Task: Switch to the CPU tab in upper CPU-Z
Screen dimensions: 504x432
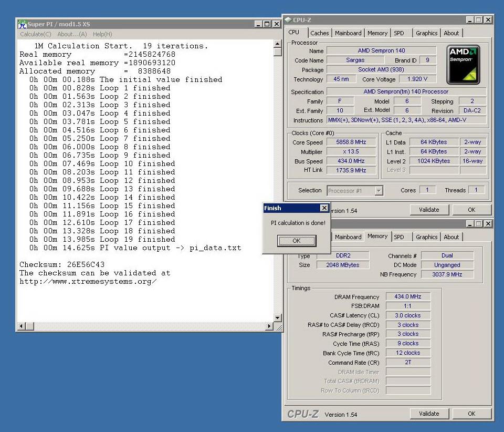Action: (x=294, y=32)
